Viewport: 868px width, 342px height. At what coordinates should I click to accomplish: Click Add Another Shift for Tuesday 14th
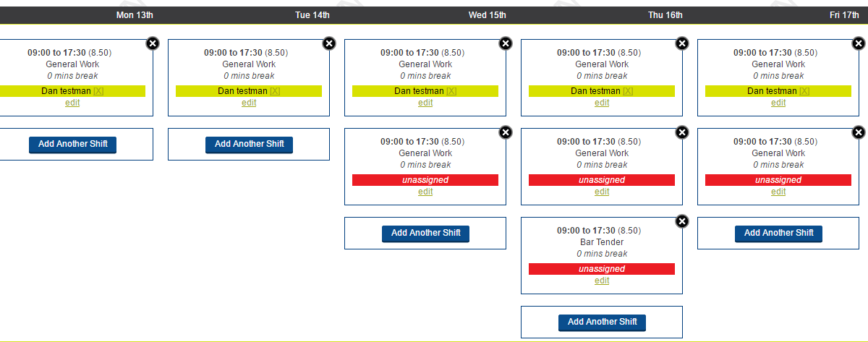[x=249, y=144]
